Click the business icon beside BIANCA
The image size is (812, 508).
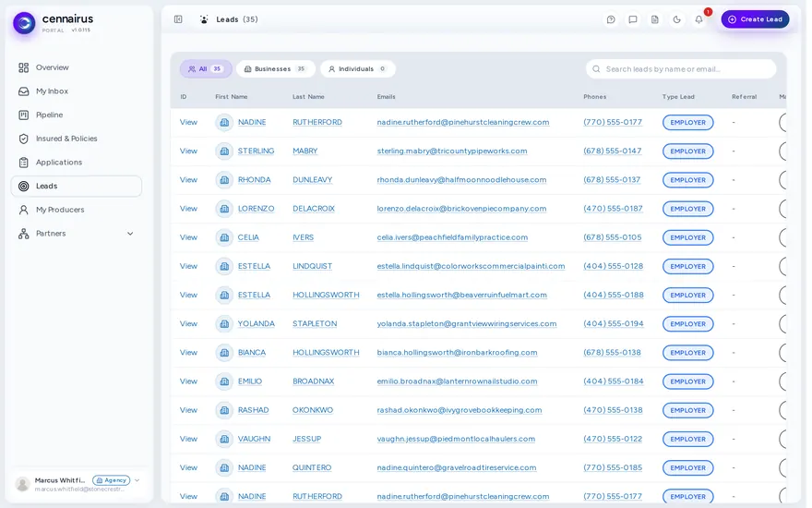pos(224,353)
